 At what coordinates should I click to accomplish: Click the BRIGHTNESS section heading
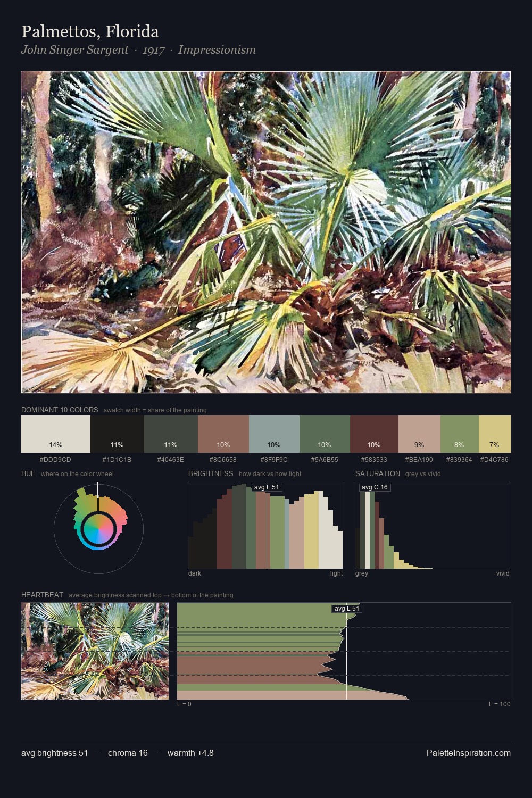(x=211, y=473)
